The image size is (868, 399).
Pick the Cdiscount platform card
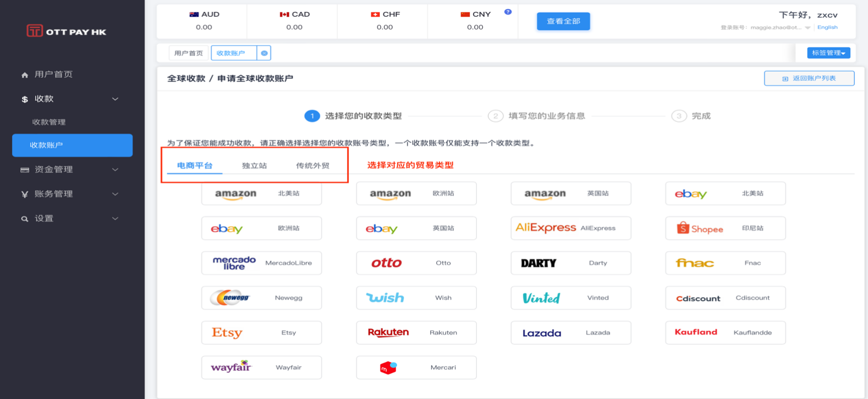coord(726,298)
